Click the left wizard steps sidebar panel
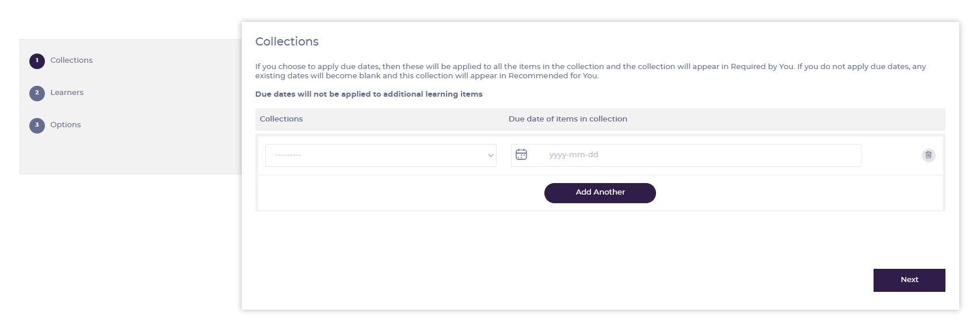980x331 pixels. [131, 106]
